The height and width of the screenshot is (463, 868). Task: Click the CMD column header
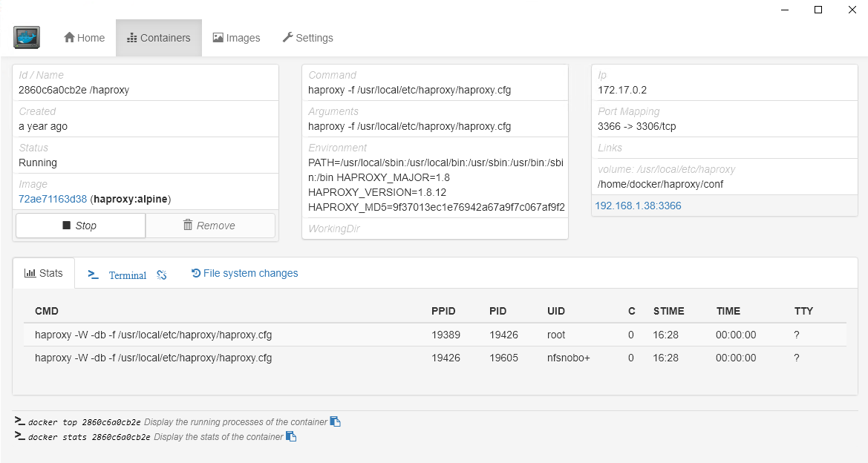(47, 311)
